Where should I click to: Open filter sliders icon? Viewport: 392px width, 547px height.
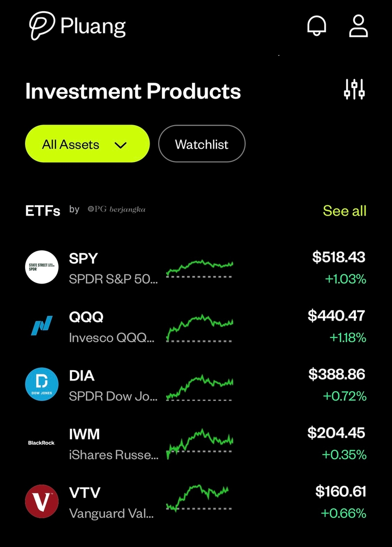354,89
